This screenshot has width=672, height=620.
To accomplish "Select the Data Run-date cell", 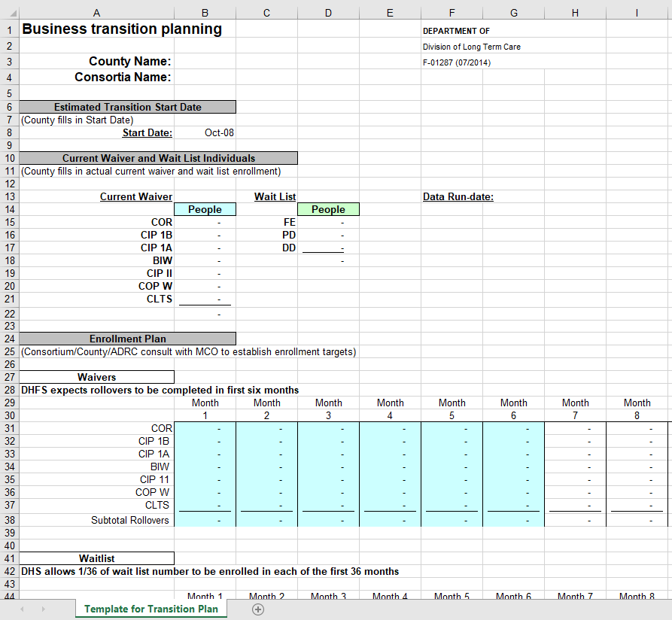I will (458, 196).
